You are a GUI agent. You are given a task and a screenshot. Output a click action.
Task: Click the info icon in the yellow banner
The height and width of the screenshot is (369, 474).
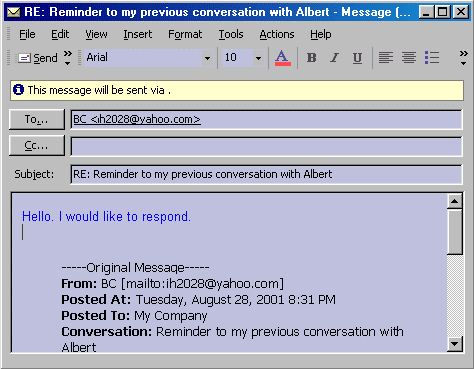click(19, 90)
